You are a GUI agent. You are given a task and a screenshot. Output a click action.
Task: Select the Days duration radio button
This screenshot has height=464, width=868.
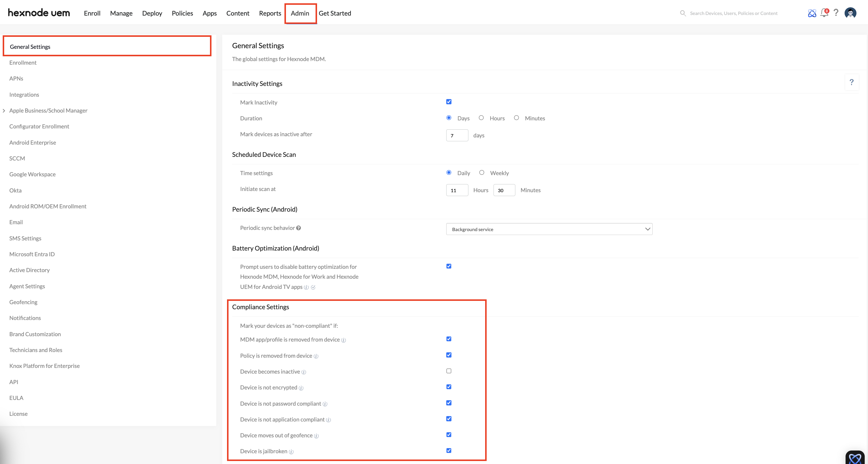coord(449,118)
